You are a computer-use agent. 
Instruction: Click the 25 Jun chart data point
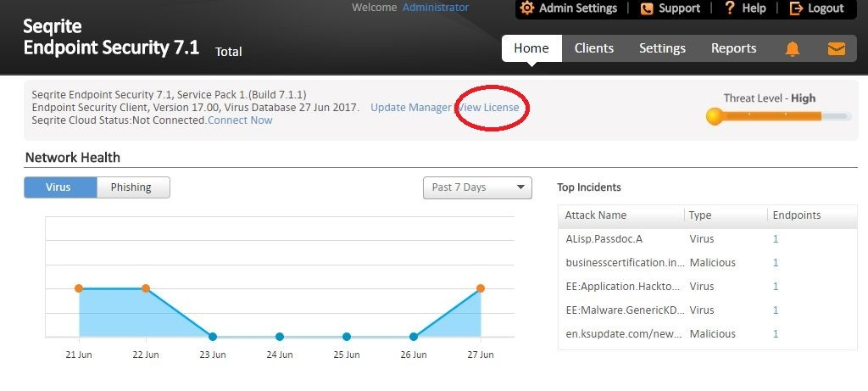click(x=347, y=337)
